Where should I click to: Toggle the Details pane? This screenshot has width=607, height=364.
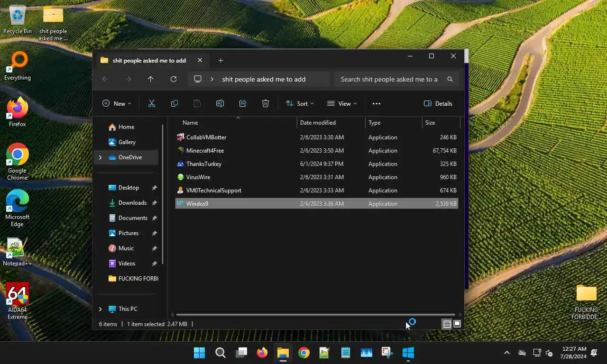[438, 103]
